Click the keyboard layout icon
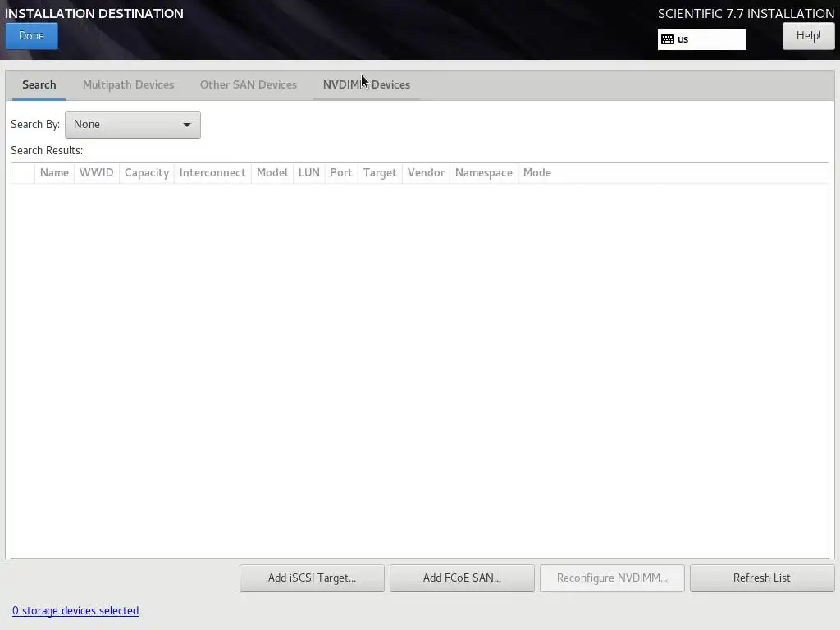The image size is (840, 630). 668,39
